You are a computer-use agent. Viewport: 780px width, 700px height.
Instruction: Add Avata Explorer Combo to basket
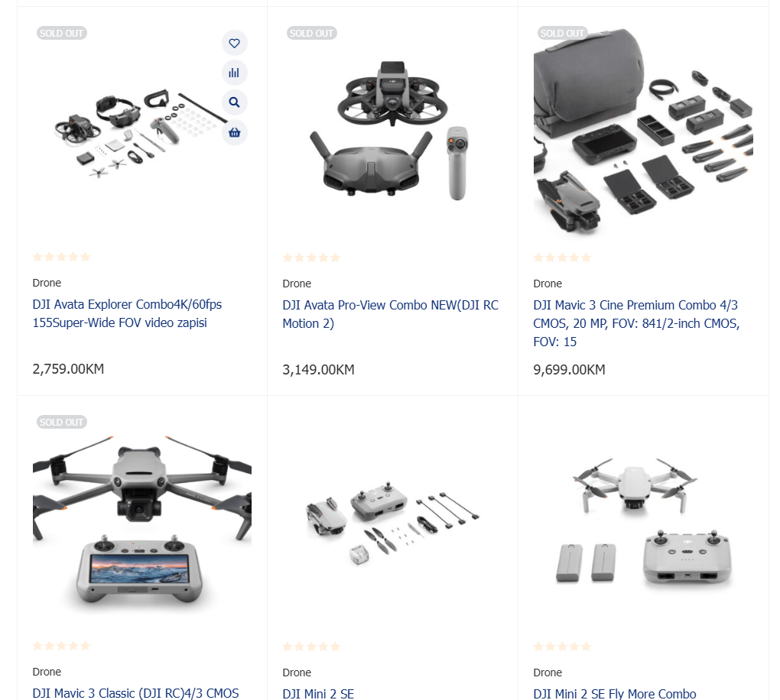point(234,132)
